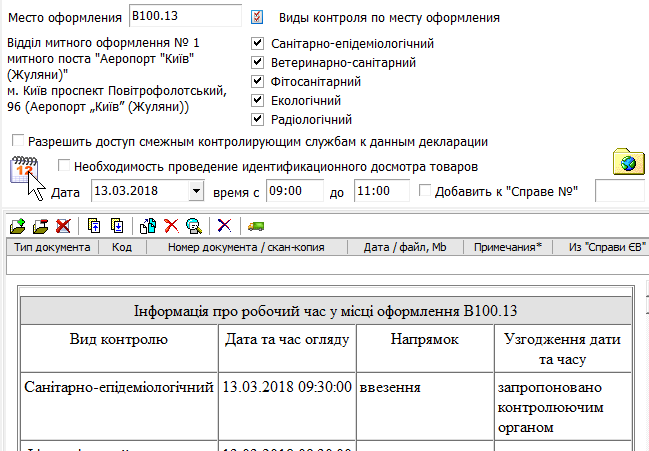Enable Разрешить доступ смежным контролирующим службам checkbox
The width and height of the screenshot is (649, 451).
pyautogui.click(x=18, y=141)
